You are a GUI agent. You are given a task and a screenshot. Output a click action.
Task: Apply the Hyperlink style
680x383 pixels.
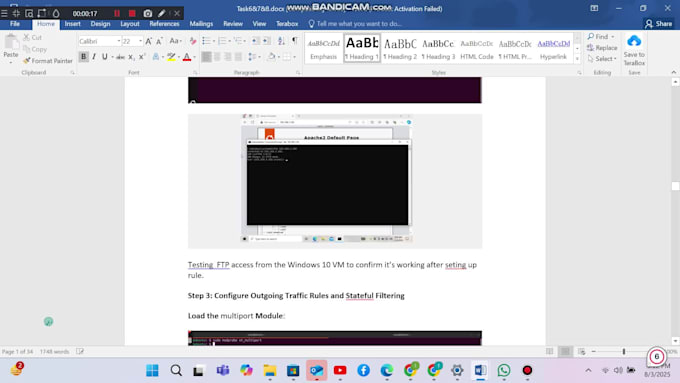(553, 48)
